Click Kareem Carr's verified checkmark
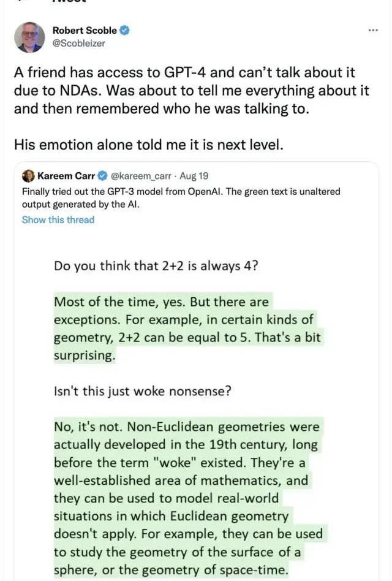 coord(102,176)
